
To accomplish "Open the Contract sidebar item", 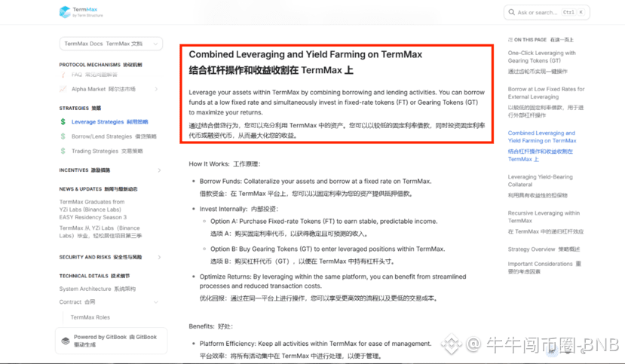I will [78, 302].
